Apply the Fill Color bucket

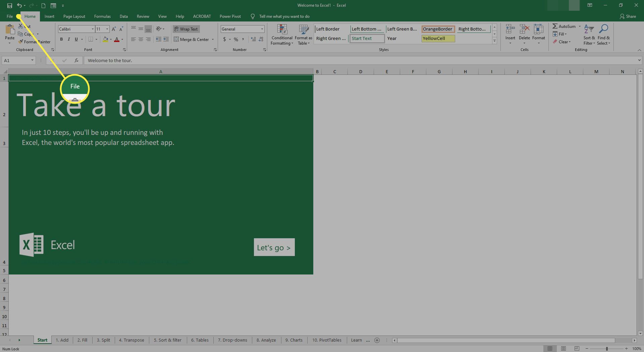106,39
